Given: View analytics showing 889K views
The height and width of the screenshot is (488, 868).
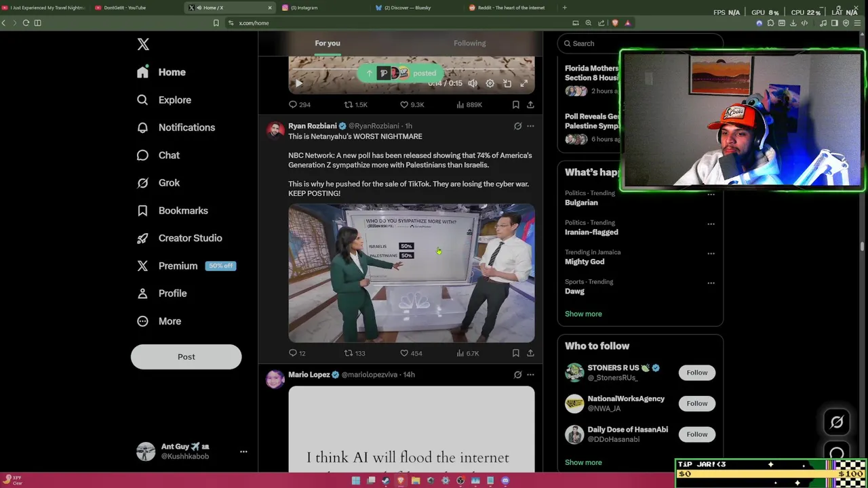Looking at the screenshot, I should pyautogui.click(x=469, y=104).
